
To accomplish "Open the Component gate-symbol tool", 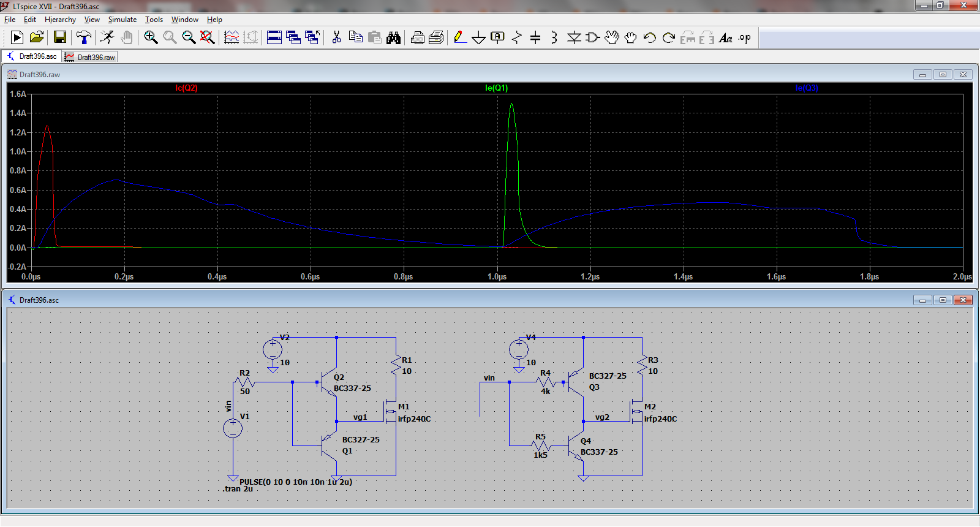I will point(592,38).
